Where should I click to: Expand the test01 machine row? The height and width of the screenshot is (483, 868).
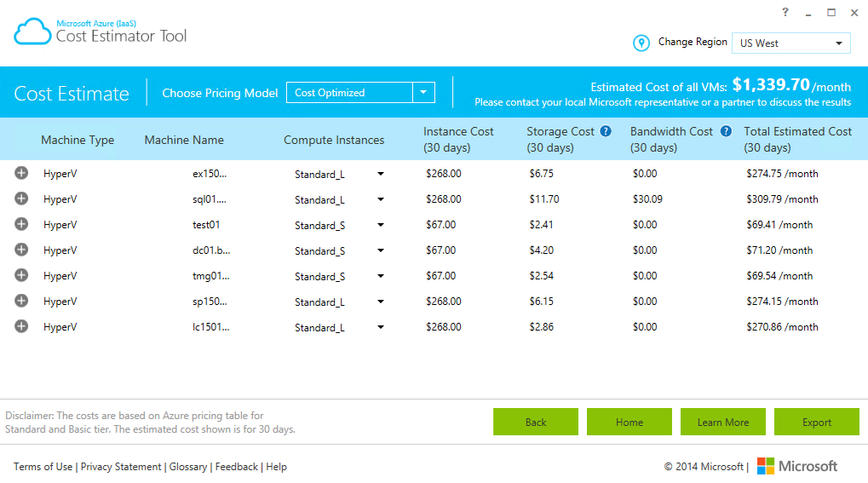pos(21,224)
